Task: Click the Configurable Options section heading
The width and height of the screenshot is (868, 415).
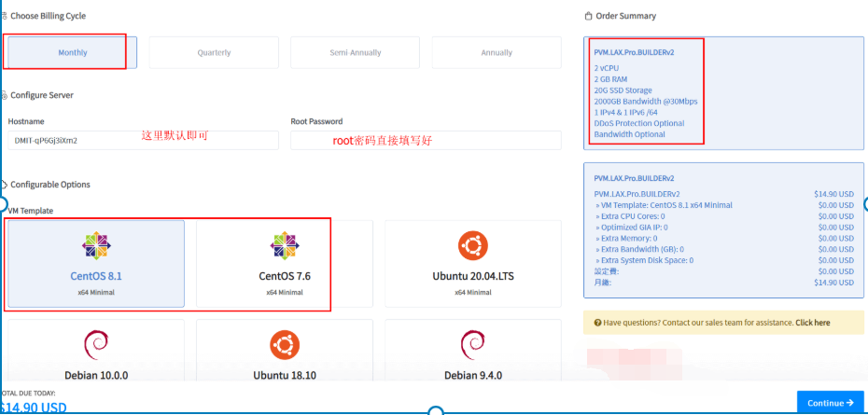Action: (49, 185)
